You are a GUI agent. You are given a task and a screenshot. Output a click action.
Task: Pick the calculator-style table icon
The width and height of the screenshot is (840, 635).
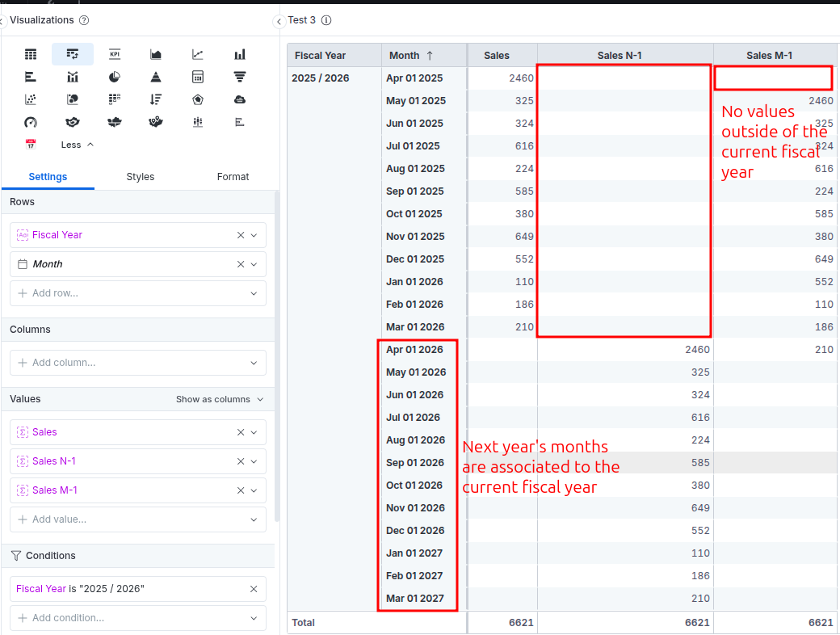(198, 78)
